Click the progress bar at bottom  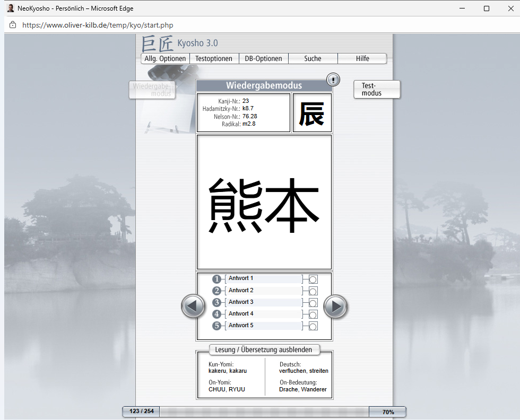[264, 412]
